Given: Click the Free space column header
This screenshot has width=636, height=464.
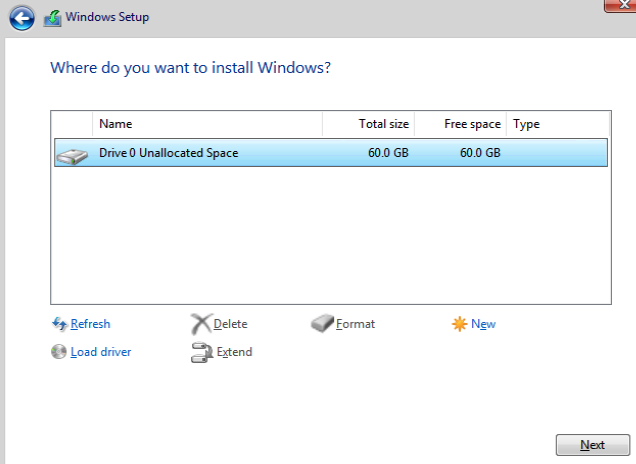Looking at the screenshot, I should point(460,124).
